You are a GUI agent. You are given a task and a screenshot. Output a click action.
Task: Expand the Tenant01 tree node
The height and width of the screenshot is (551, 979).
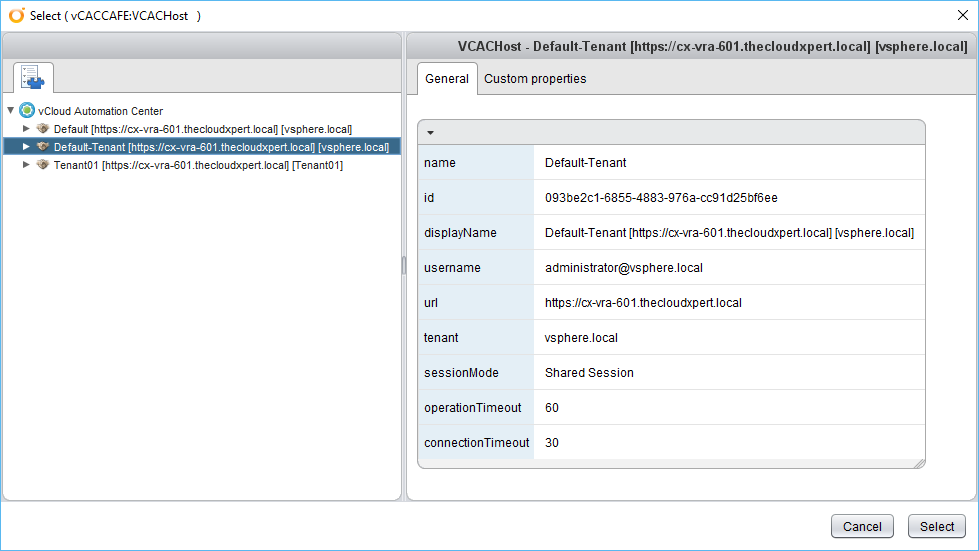pyautogui.click(x=27, y=165)
